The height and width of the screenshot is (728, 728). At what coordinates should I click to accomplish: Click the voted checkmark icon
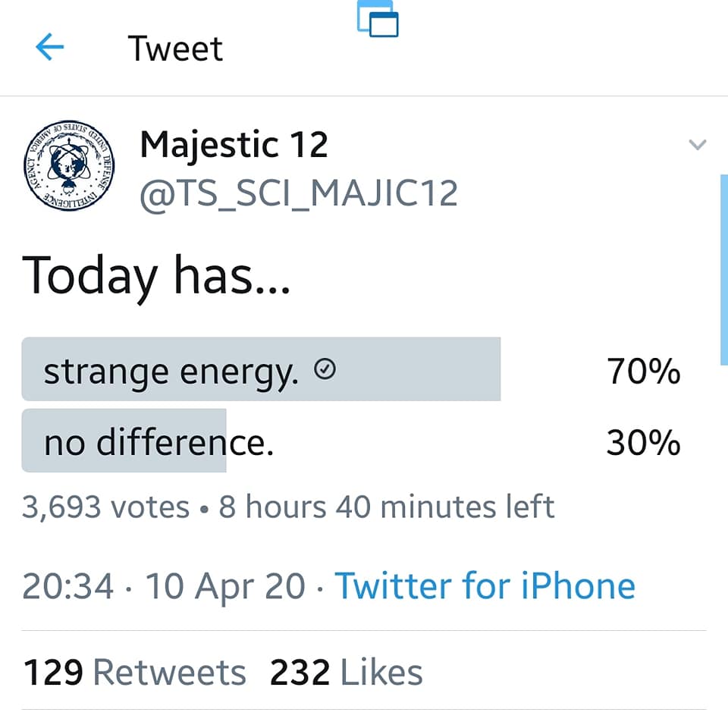[x=325, y=370]
